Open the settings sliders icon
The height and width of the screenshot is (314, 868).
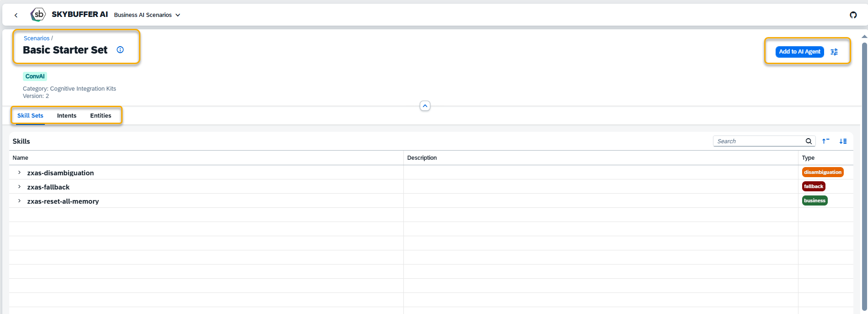834,52
